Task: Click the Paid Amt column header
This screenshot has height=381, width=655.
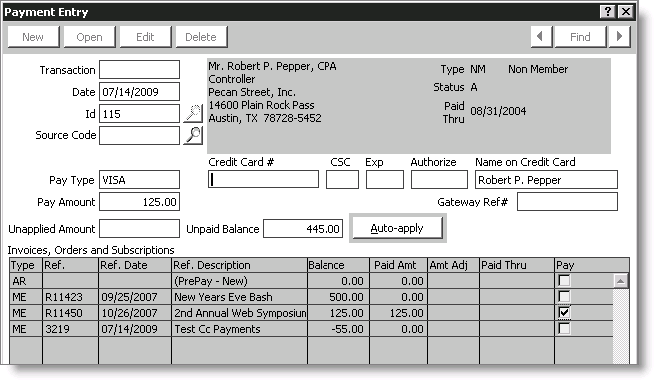Action: click(x=399, y=265)
